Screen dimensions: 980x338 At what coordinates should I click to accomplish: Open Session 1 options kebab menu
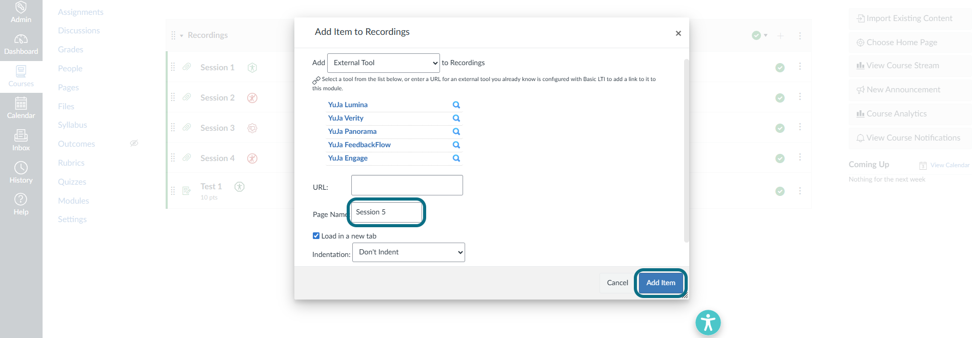click(800, 67)
